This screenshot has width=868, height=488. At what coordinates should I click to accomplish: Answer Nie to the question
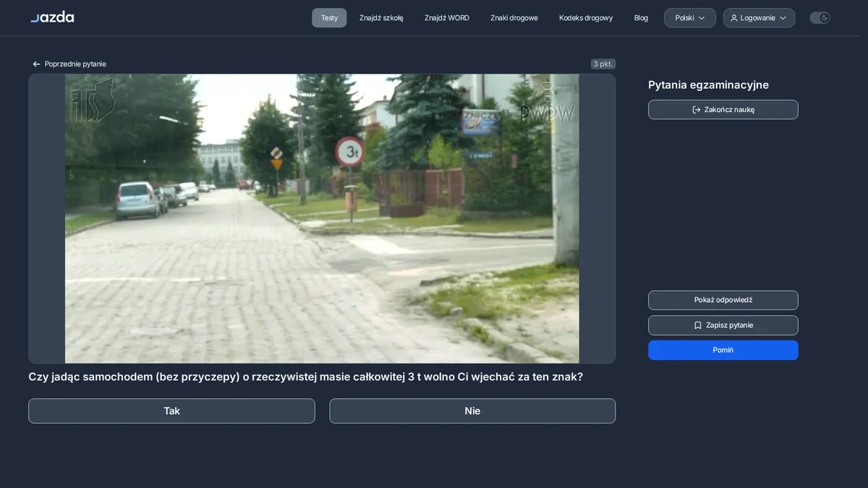click(472, 411)
